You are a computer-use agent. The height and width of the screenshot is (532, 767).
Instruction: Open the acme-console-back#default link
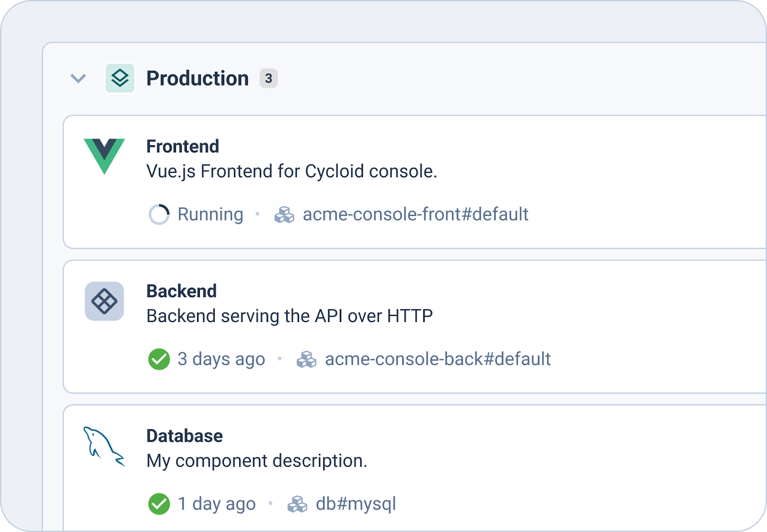pyautogui.click(x=437, y=359)
